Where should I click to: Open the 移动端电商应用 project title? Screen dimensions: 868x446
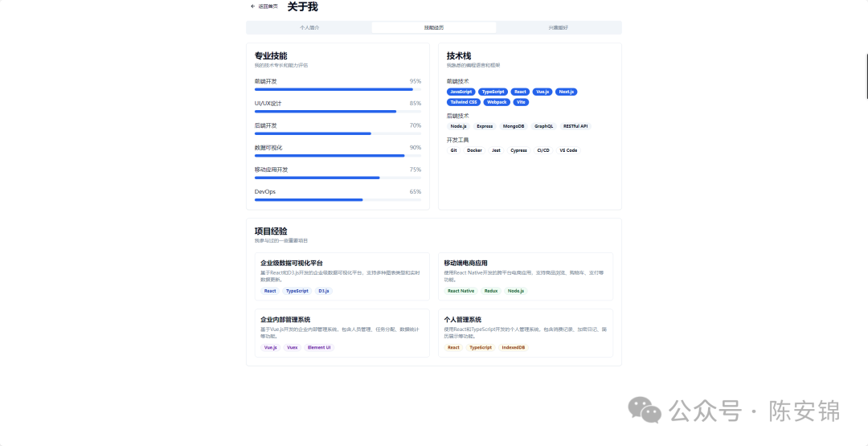pyautogui.click(x=465, y=263)
